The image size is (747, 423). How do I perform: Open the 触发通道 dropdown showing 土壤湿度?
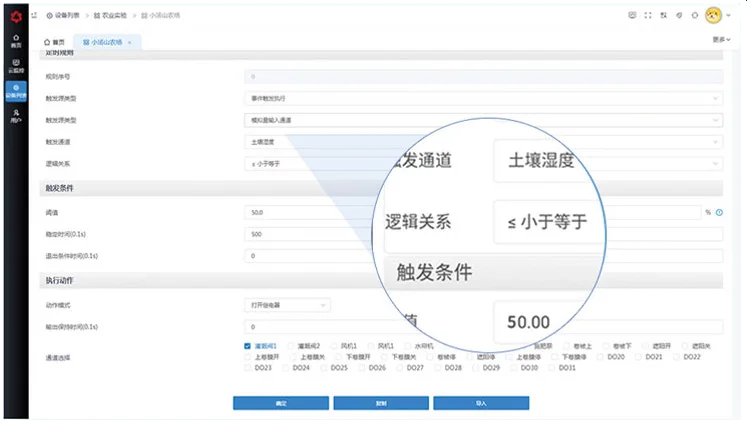coord(484,142)
